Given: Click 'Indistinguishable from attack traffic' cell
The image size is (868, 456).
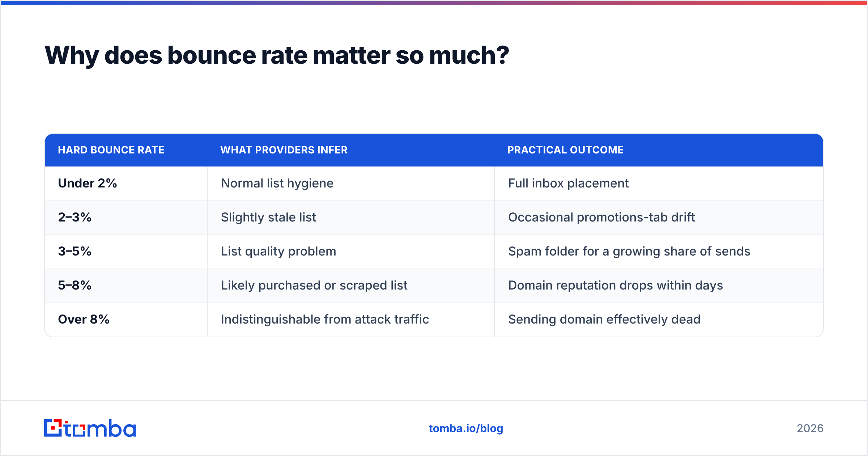Looking at the screenshot, I should coord(351,320).
